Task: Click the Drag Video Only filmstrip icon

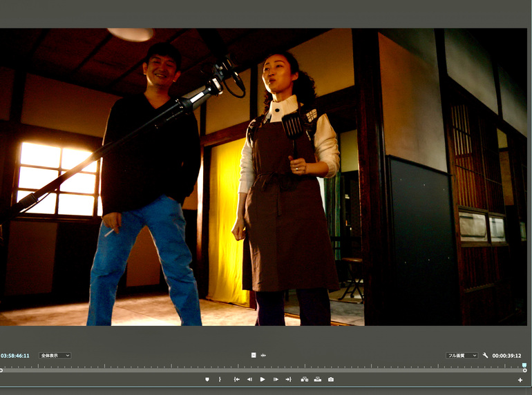Action: (254, 355)
